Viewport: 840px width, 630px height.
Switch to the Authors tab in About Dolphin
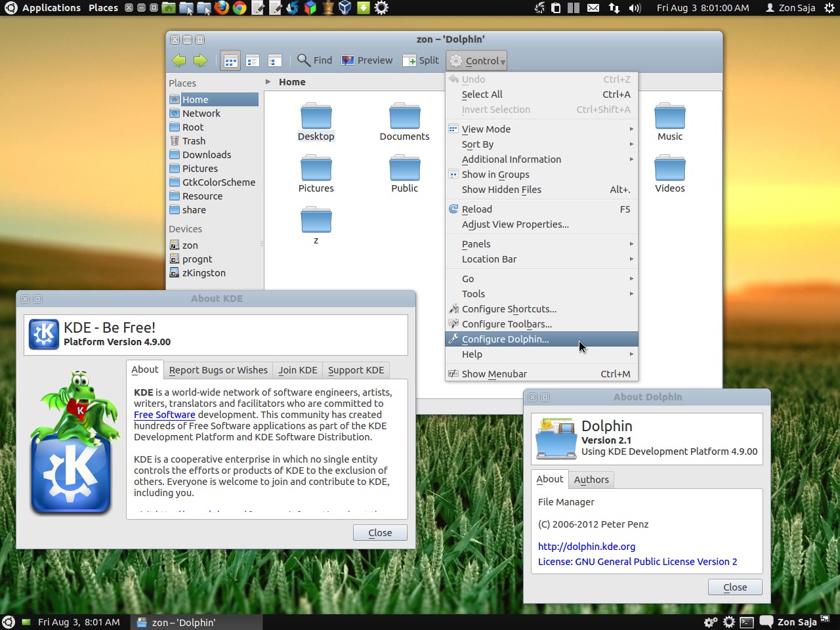[x=591, y=480]
